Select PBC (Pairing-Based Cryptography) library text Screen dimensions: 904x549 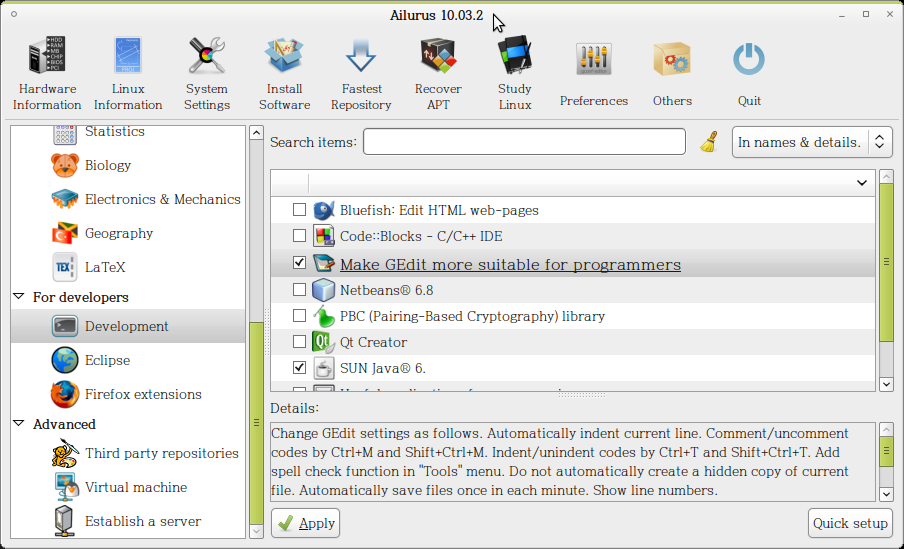(x=472, y=316)
